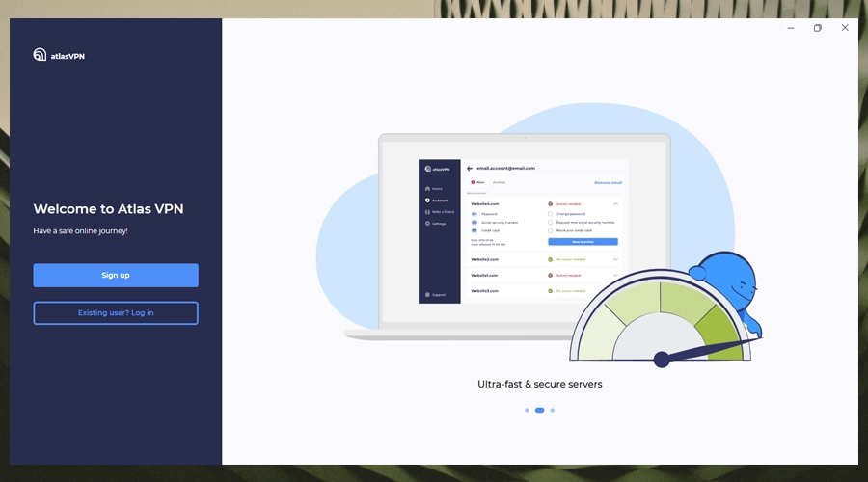Image resolution: width=868 pixels, height=482 pixels.
Task: Open the Existing user? Log in option
Action: click(116, 312)
